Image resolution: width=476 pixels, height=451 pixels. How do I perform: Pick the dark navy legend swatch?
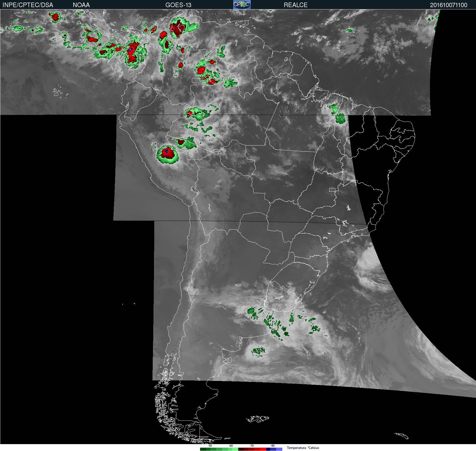pyautogui.click(x=268, y=449)
